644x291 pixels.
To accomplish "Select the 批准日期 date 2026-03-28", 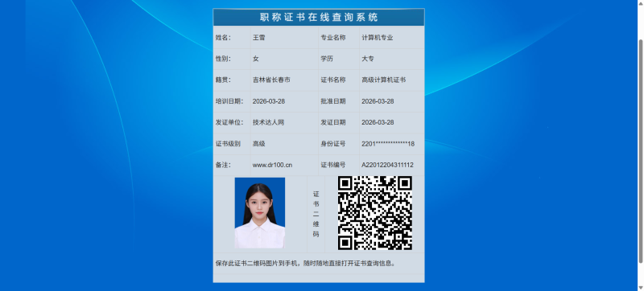I will coord(378,101).
